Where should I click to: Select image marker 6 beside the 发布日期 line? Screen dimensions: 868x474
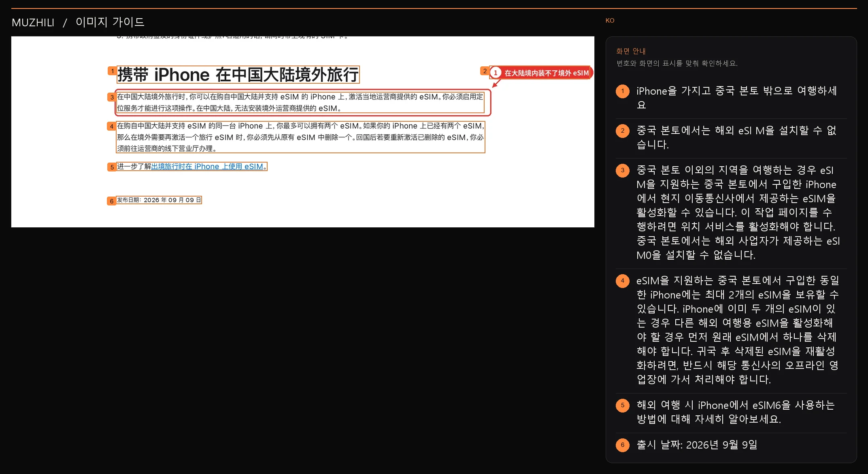click(111, 201)
